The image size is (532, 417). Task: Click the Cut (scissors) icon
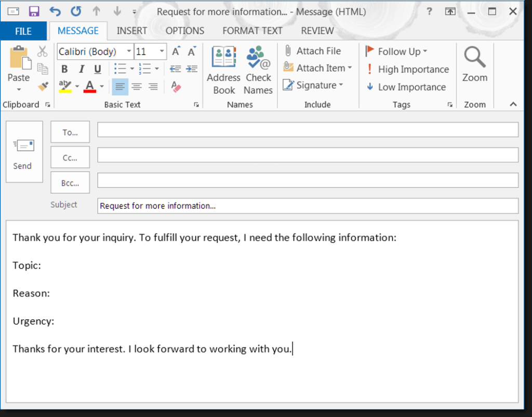pyautogui.click(x=43, y=51)
